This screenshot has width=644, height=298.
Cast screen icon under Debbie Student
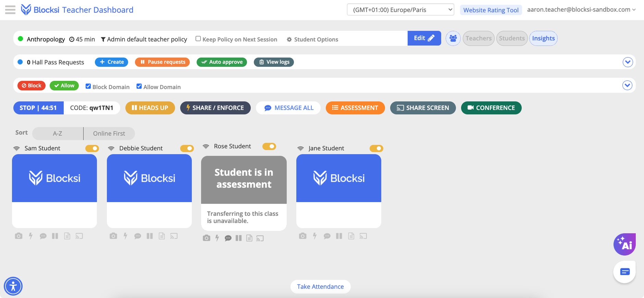174,236
